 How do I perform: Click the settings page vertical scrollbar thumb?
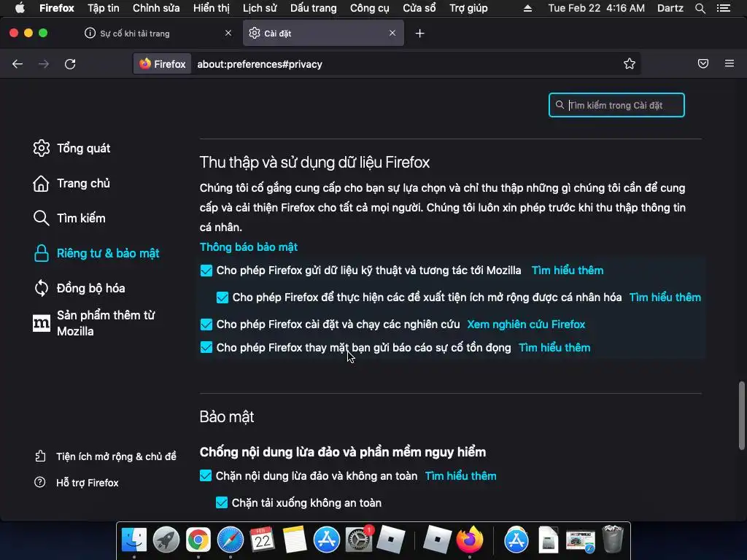click(x=741, y=415)
